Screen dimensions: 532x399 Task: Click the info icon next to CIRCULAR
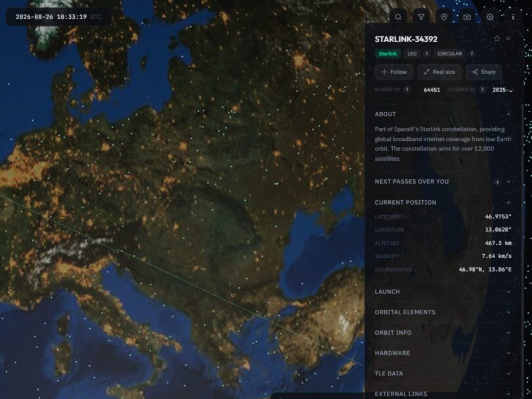[x=472, y=54]
